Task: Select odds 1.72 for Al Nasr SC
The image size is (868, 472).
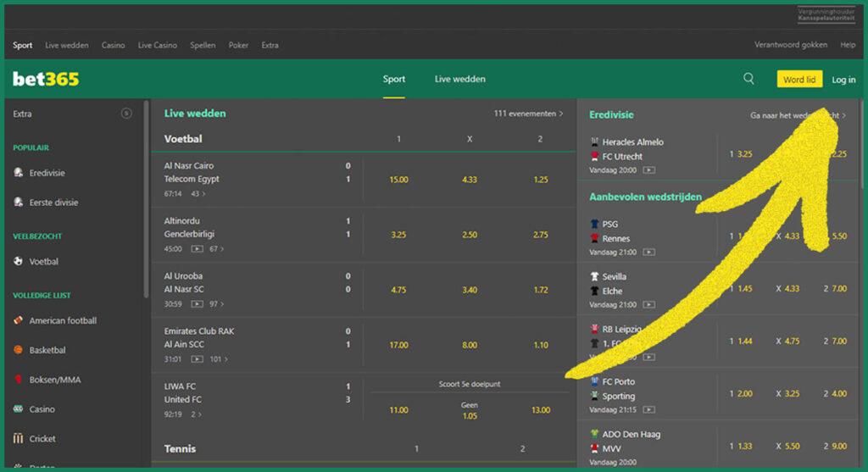Action: click(541, 290)
